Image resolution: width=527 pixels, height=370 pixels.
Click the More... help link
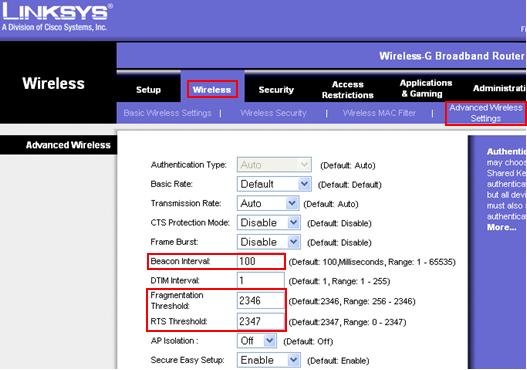point(501,228)
